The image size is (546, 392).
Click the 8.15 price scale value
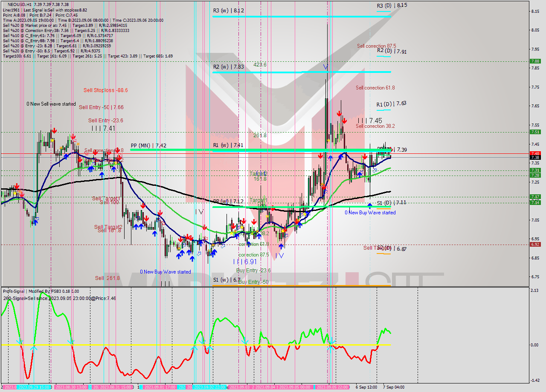coord(536,12)
